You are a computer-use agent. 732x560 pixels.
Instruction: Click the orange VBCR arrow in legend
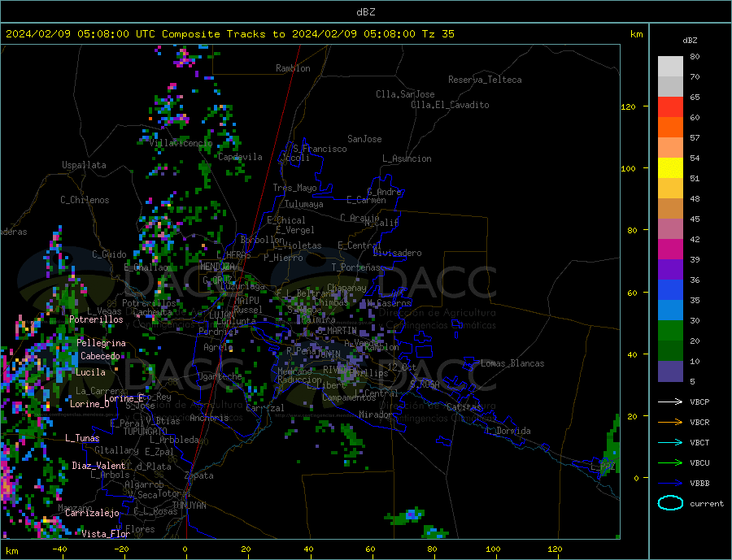[670, 423]
